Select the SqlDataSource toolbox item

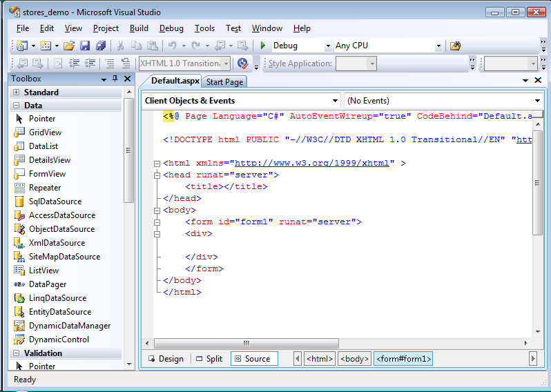pyautogui.click(x=48, y=202)
